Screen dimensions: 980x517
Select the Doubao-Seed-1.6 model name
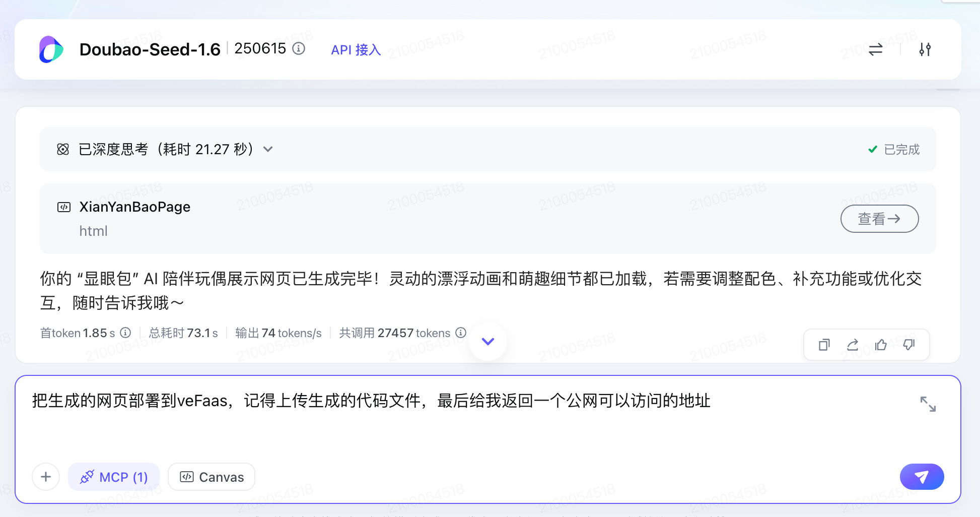coord(150,49)
